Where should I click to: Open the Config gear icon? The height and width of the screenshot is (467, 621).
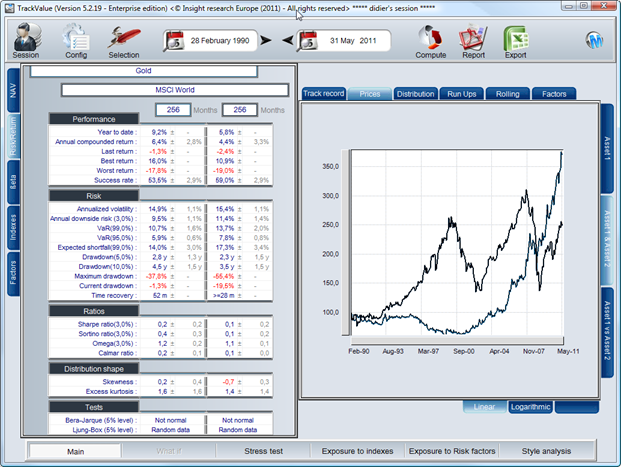(76, 38)
